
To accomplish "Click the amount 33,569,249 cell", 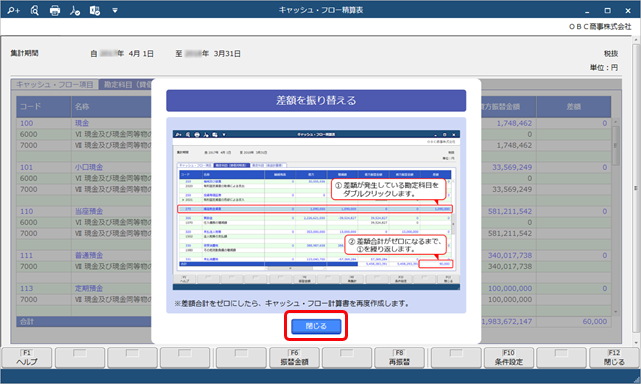I will pyautogui.click(x=512, y=167).
